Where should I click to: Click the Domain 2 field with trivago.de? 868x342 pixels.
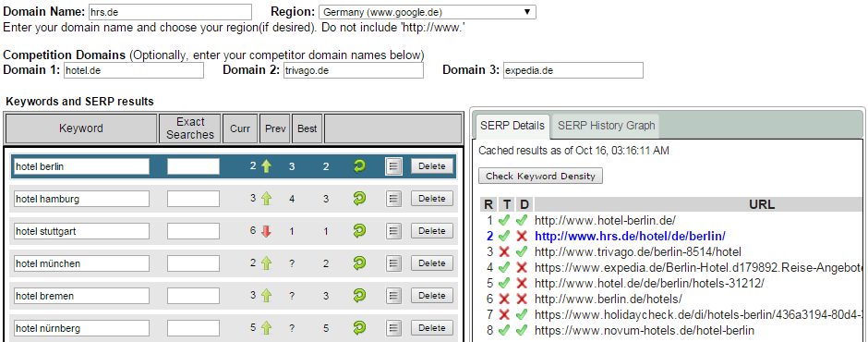353,70
